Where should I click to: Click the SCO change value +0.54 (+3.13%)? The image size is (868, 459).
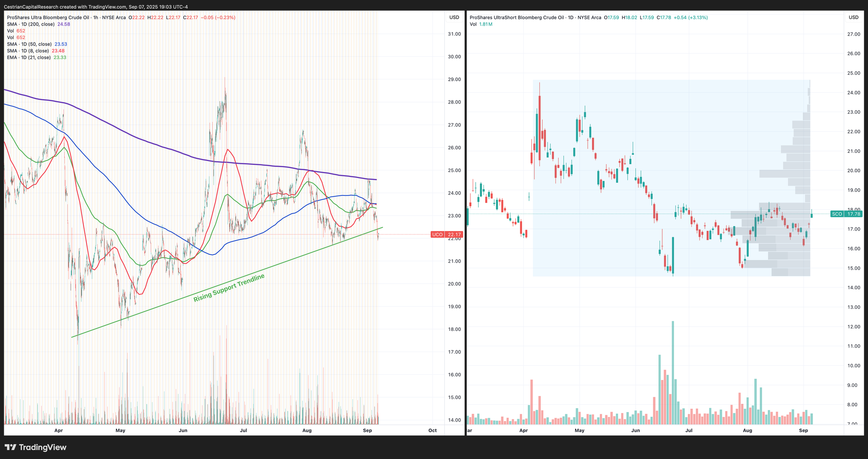690,17
